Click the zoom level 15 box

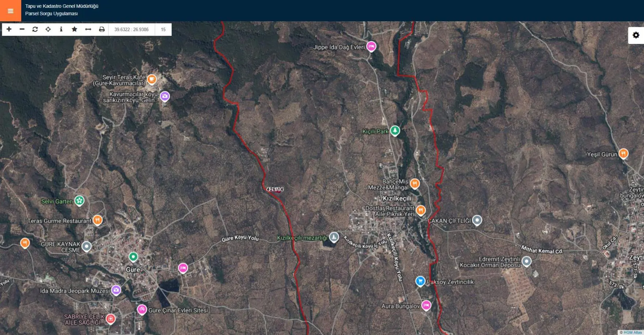(x=163, y=30)
